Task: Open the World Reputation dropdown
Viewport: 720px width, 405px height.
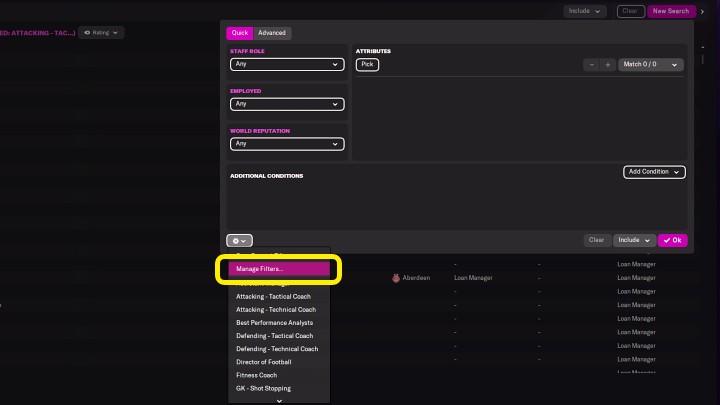Action: click(287, 144)
